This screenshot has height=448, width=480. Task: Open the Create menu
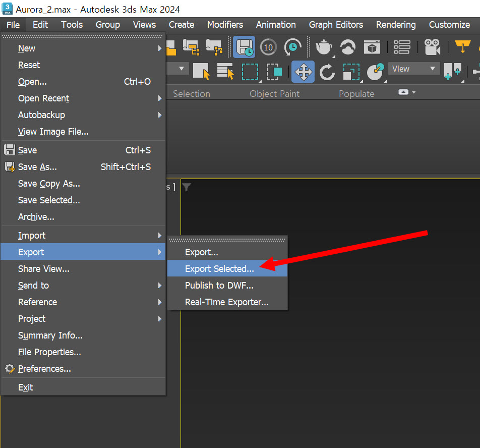coord(182,25)
